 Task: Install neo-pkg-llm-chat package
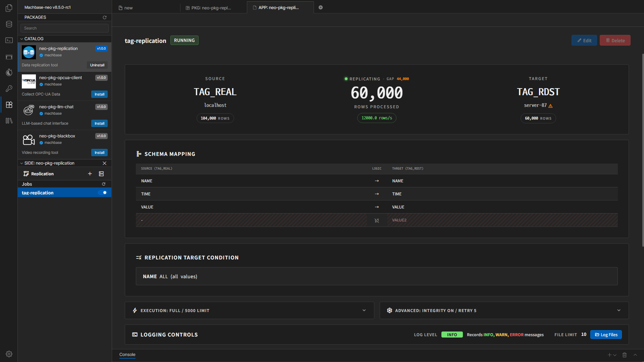tap(99, 123)
